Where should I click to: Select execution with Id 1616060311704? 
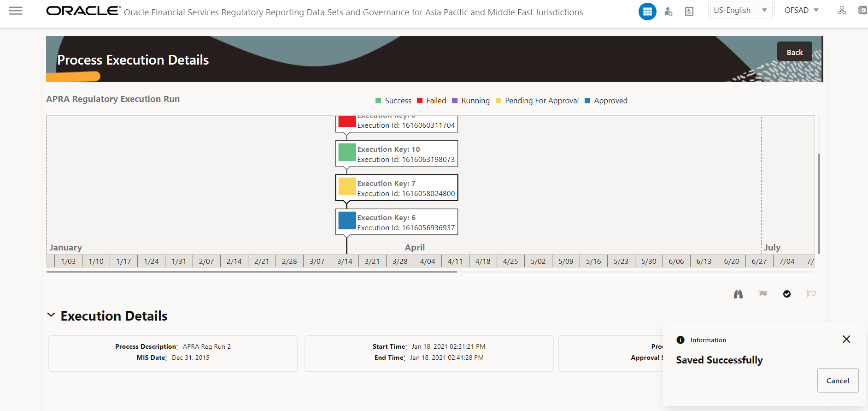pyautogui.click(x=397, y=124)
